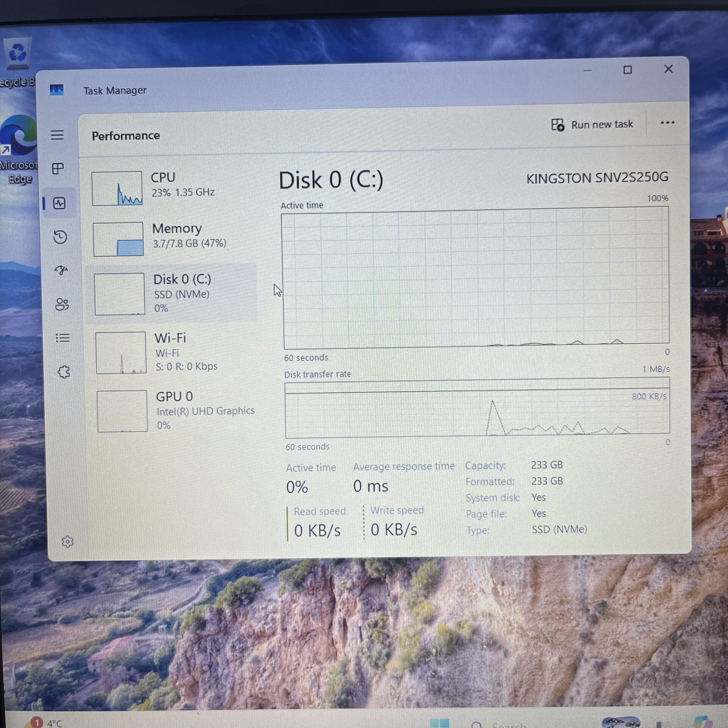Click the Active time 0% value
The width and height of the screenshot is (728, 728).
click(x=297, y=487)
